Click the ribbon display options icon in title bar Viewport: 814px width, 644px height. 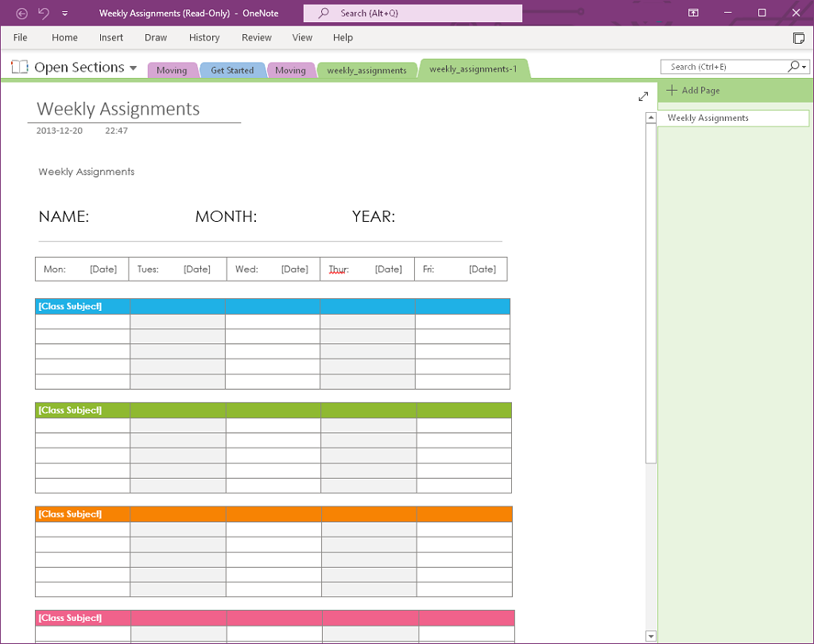(x=692, y=13)
